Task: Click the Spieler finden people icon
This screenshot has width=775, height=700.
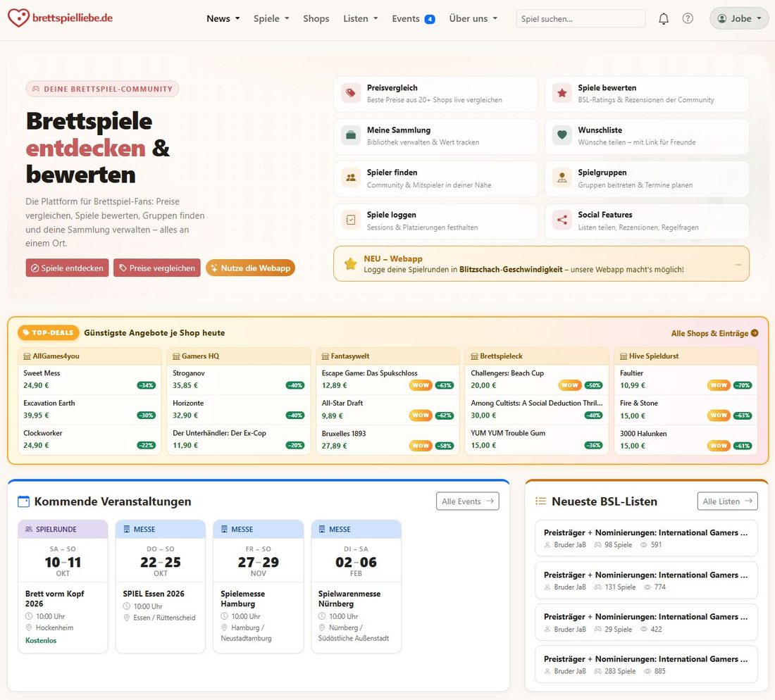Action: click(351, 178)
